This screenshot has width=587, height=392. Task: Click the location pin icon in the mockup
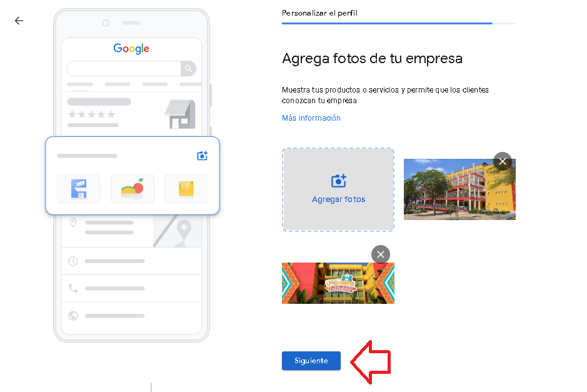(x=73, y=223)
